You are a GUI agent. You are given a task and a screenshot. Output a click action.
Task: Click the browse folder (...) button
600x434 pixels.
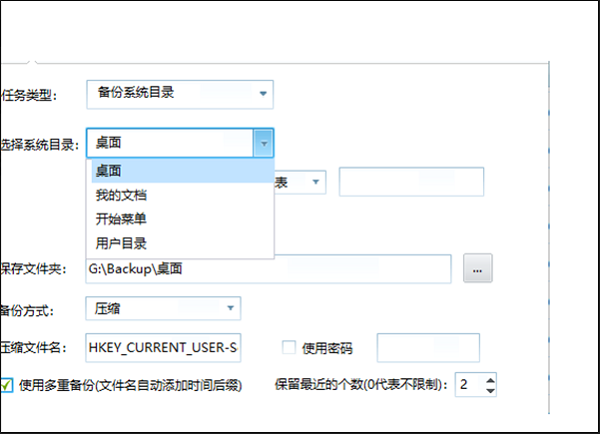tap(477, 268)
